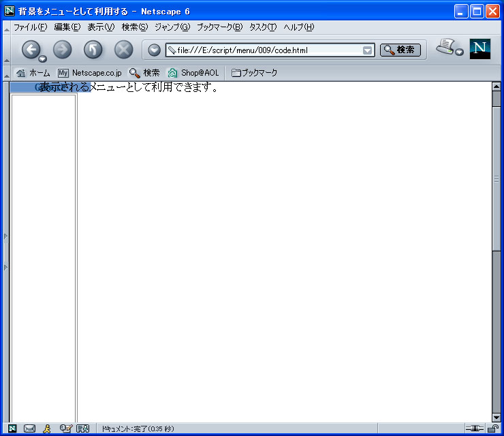Click the vertical scrollbar up arrow
The height and width of the screenshot is (436, 504).
click(497, 87)
